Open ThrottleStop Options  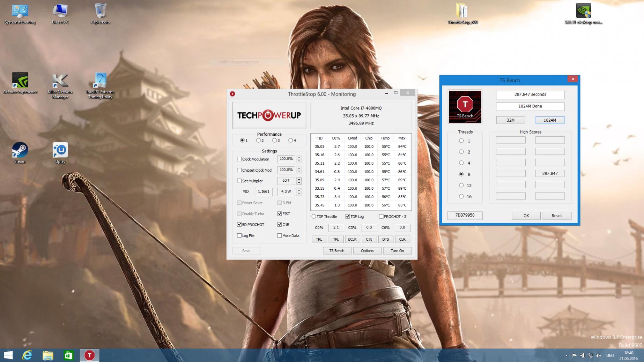[x=367, y=251]
